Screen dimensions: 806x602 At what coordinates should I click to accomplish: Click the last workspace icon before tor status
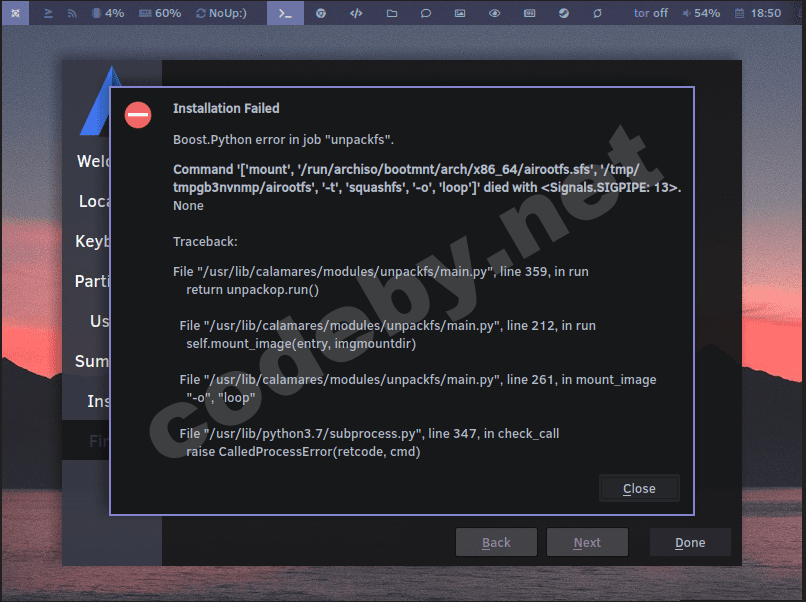(597, 13)
